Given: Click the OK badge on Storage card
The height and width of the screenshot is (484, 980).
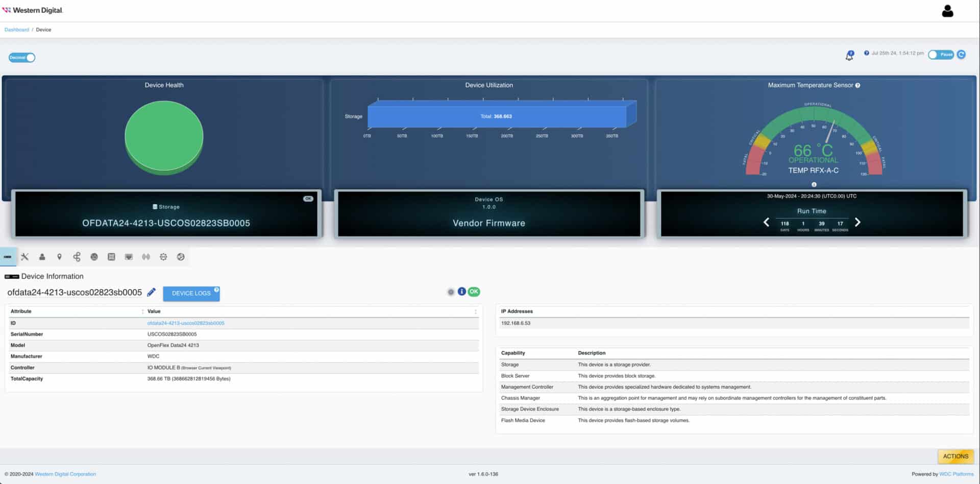Looking at the screenshot, I should [x=308, y=199].
